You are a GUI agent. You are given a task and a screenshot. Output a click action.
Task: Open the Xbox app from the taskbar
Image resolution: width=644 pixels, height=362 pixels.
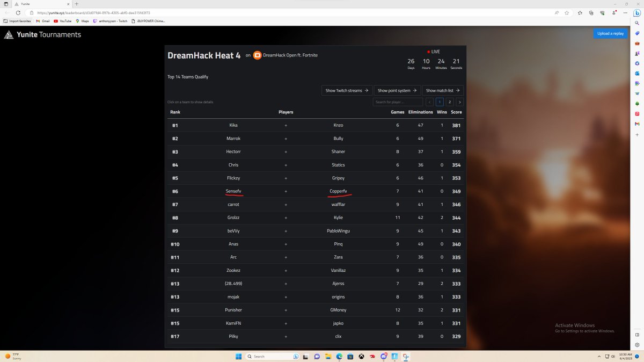pyautogui.click(x=362, y=356)
